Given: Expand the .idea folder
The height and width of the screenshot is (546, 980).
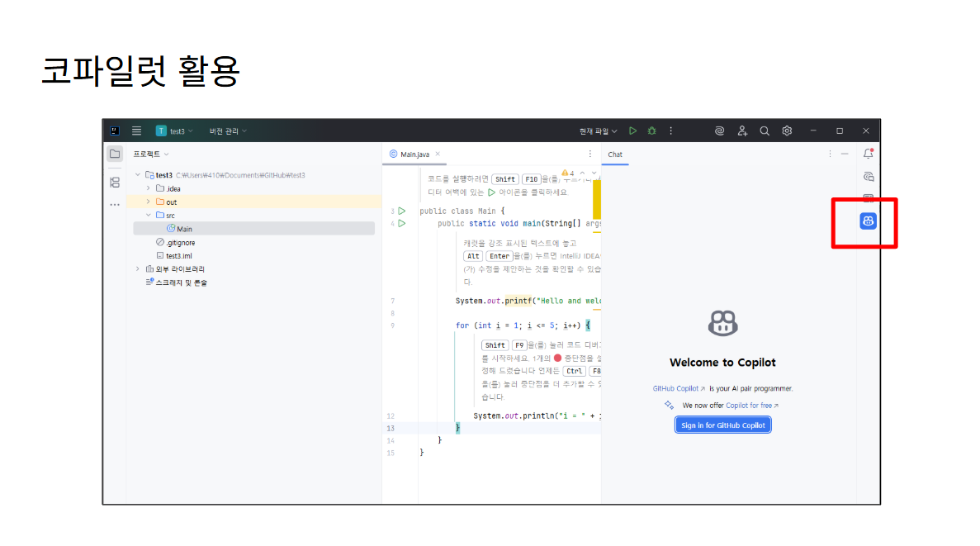Looking at the screenshot, I should click(148, 188).
